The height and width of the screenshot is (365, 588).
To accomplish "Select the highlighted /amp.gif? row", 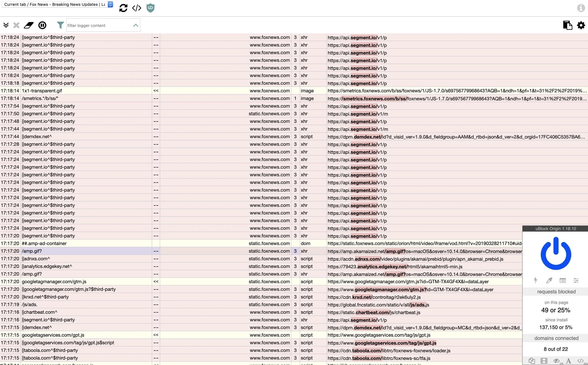I will coord(261,251).
